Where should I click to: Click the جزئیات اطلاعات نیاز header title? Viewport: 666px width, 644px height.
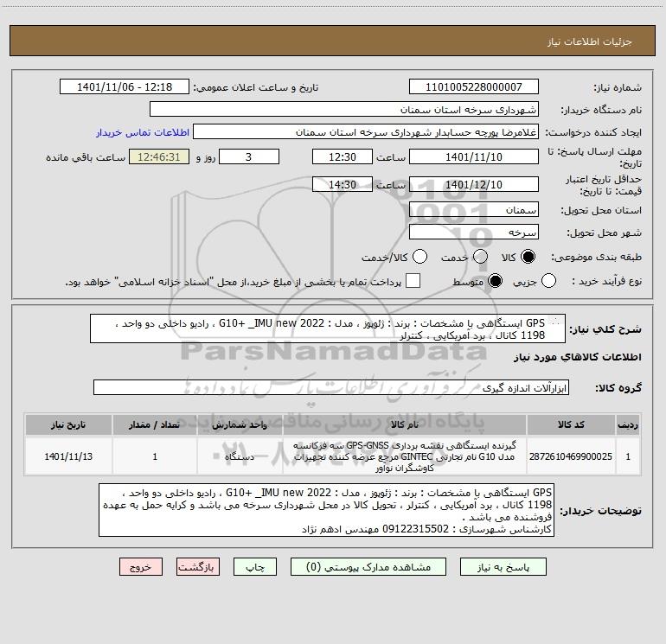(590, 41)
